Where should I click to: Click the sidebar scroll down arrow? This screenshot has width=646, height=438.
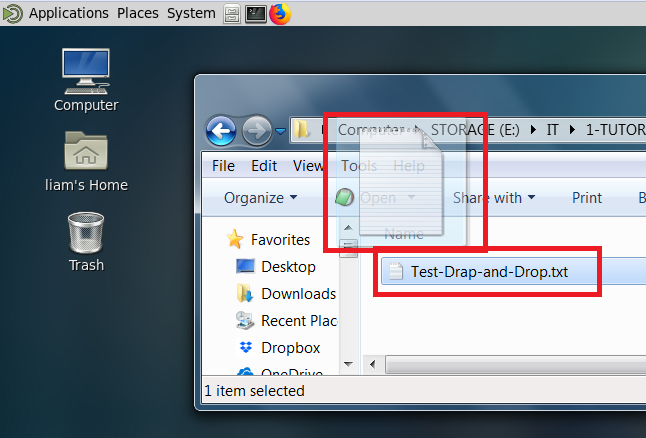click(349, 363)
